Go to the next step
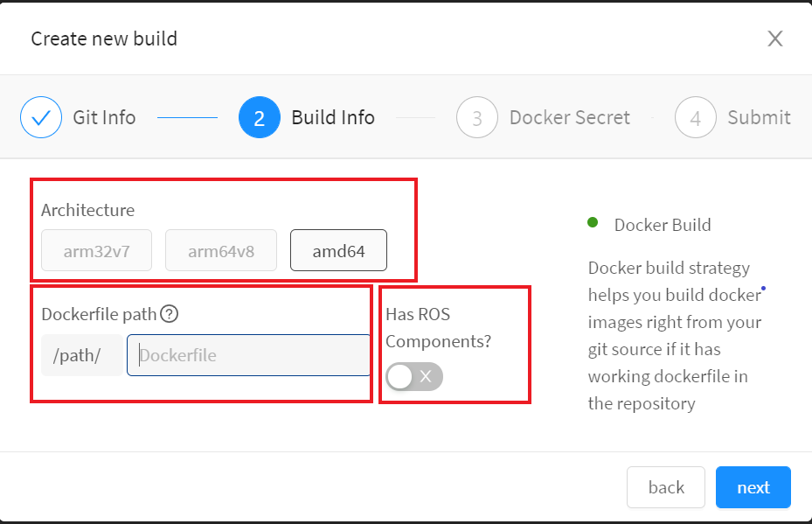 click(x=753, y=487)
